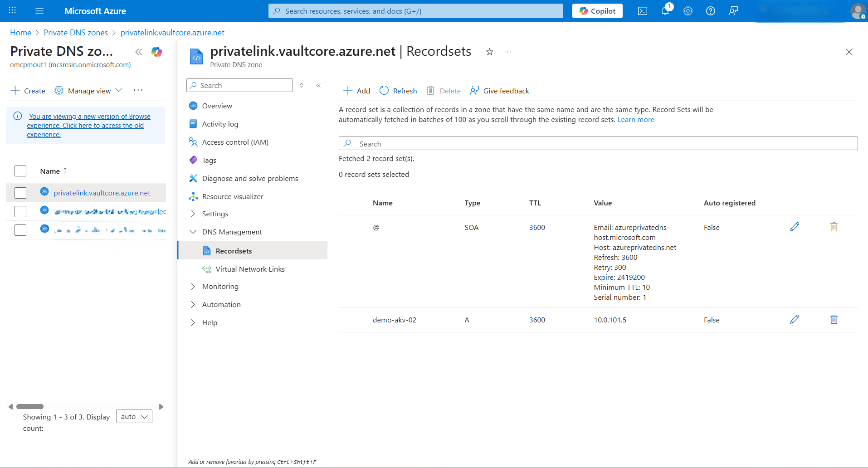
Task: Edit the demo-akv-02 A record
Action: tap(794, 319)
